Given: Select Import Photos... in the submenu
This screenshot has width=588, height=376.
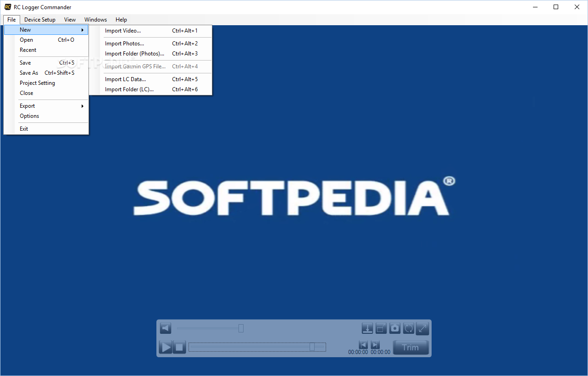Looking at the screenshot, I should [x=151, y=44].
